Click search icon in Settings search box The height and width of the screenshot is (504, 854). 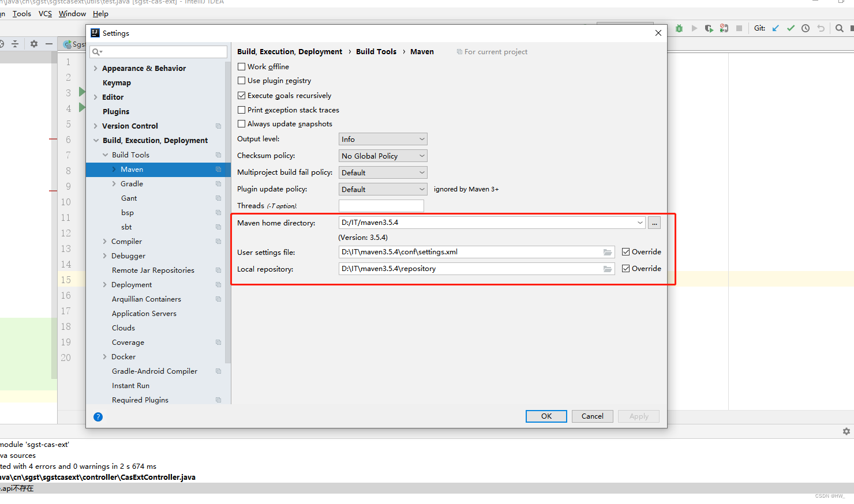coord(97,52)
